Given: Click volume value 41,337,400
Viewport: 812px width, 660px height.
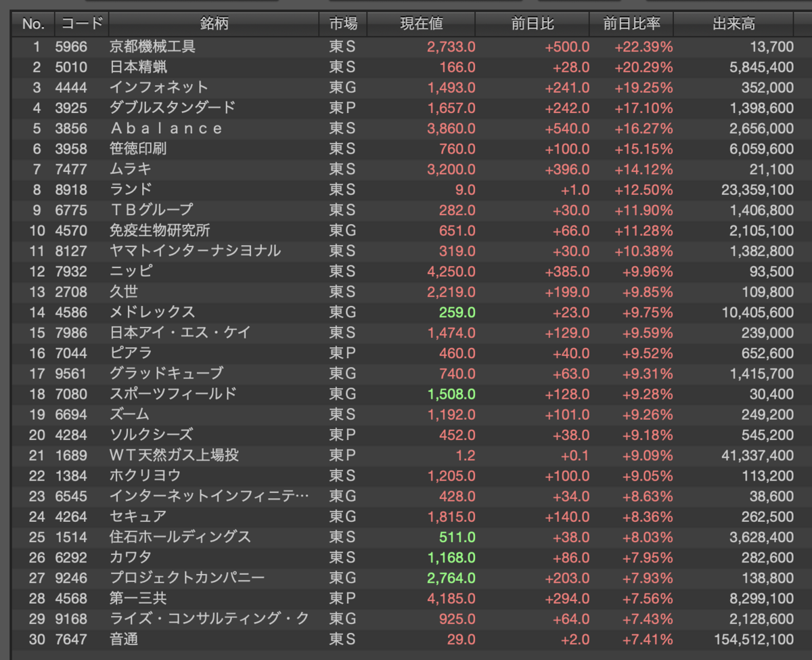Looking at the screenshot, I should point(757,455).
